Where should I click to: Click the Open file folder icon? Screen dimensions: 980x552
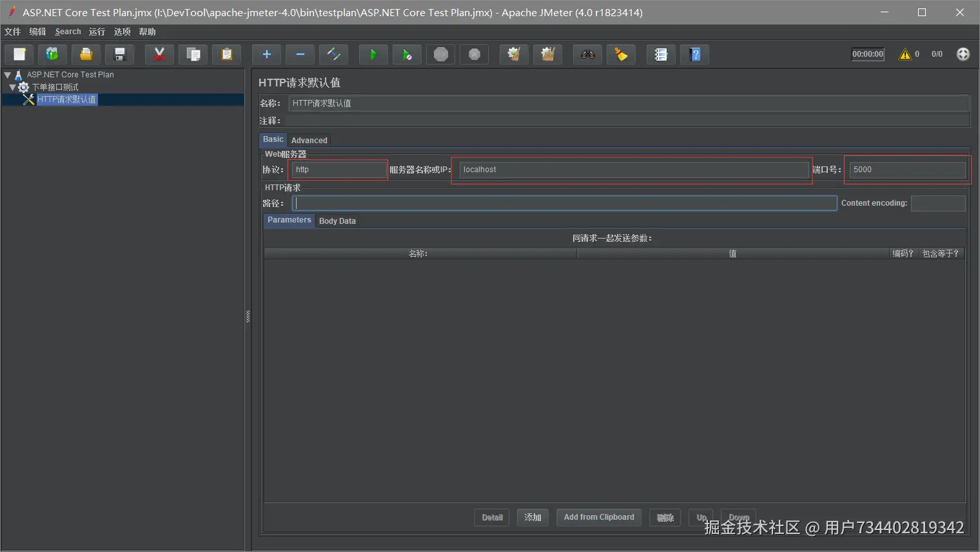[x=86, y=55]
